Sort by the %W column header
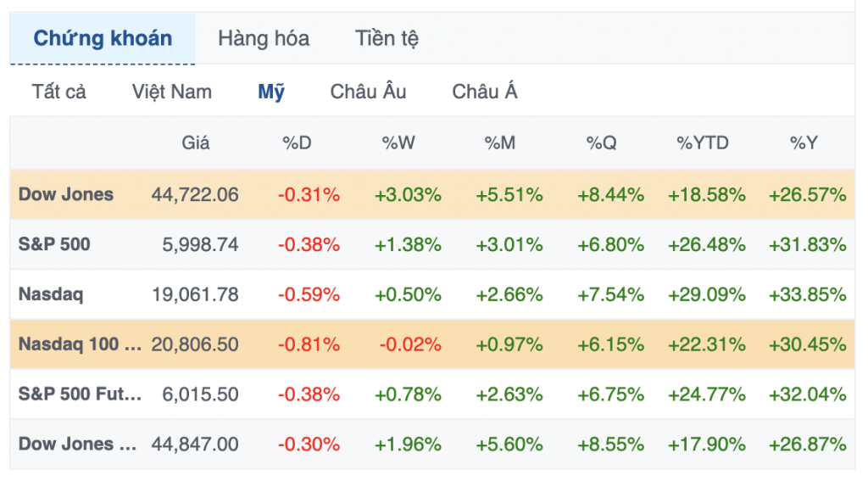Image resolution: width=868 pixels, height=481 pixels. pos(398,143)
